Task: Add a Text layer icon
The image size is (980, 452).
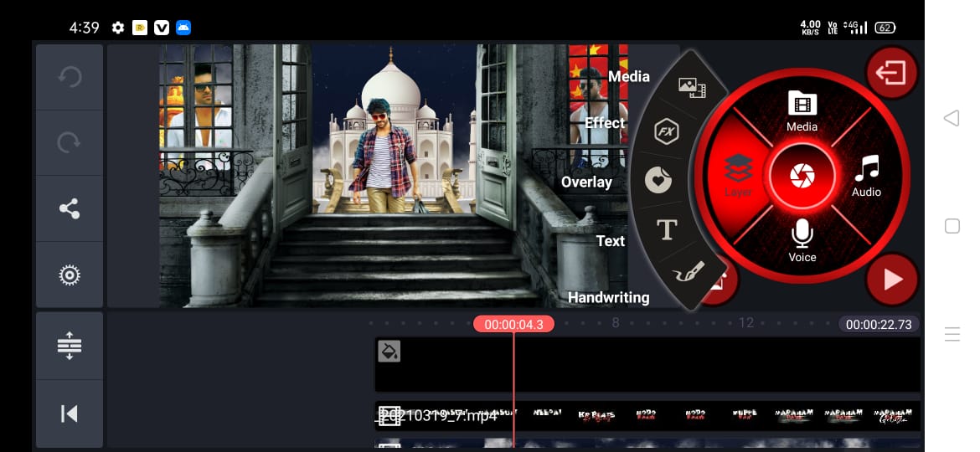Action: [667, 230]
